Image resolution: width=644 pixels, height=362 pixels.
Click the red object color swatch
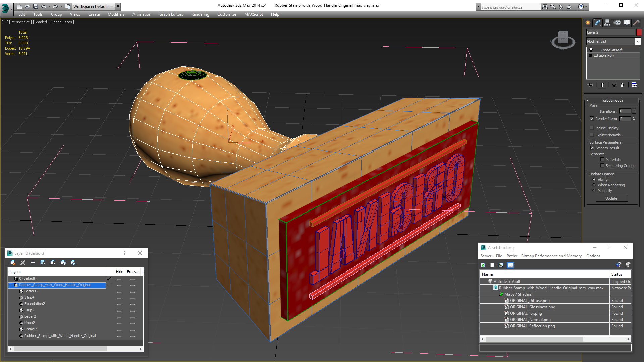pyautogui.click(x=639, y=32)
